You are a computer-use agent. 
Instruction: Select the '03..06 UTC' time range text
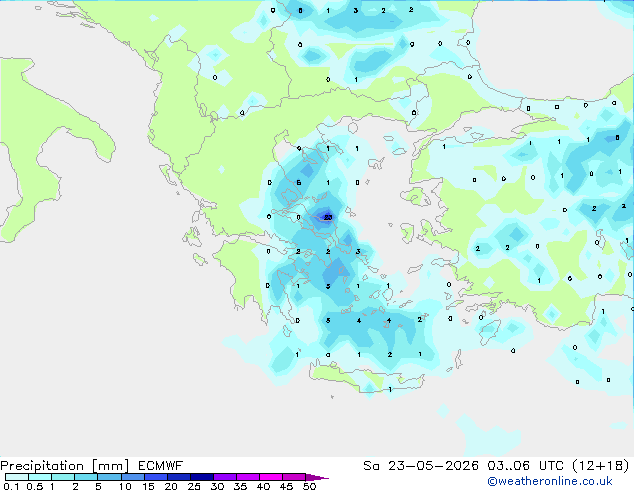(x=525, y=466)
